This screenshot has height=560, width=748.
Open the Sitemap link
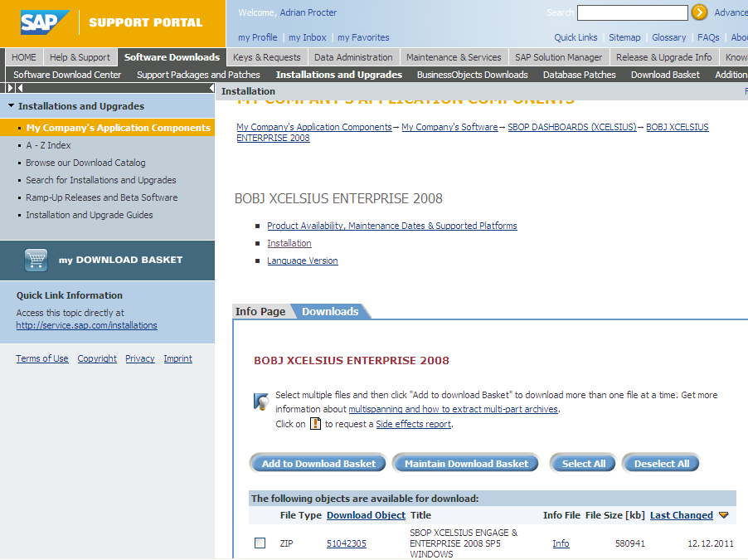624,37
